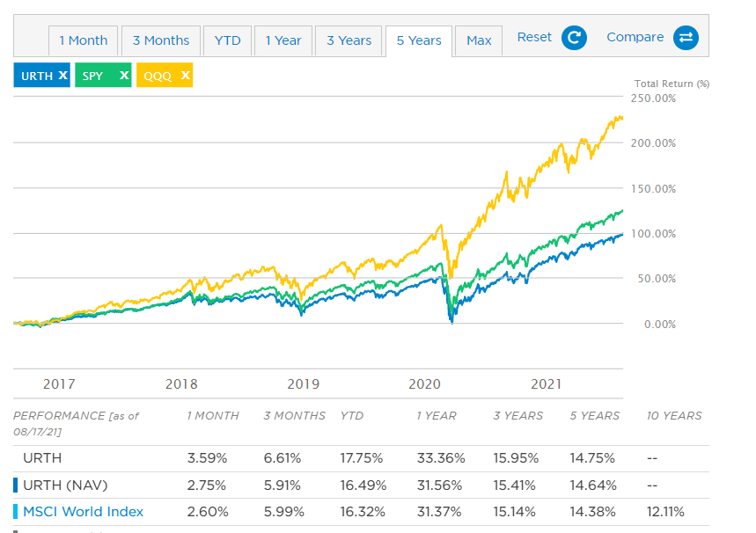
Task: Click the 1 YEAR column header
Action: click(437, 415)
